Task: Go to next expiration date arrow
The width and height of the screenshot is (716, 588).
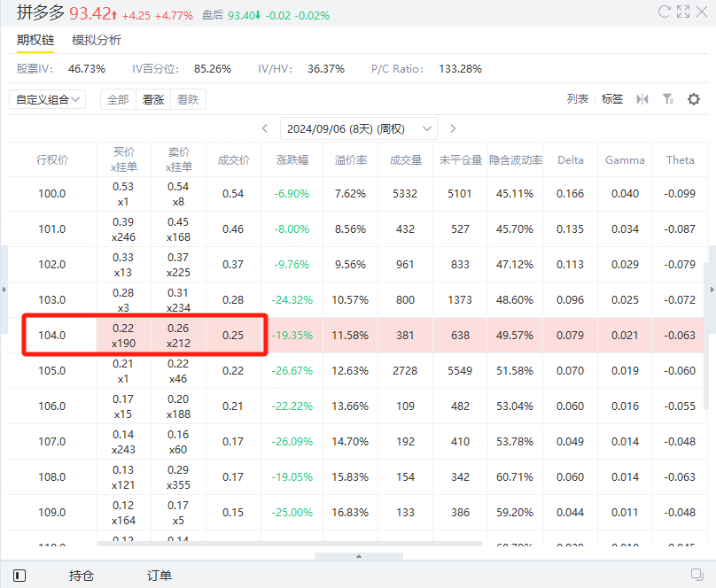Action: [x=453, y=128]
